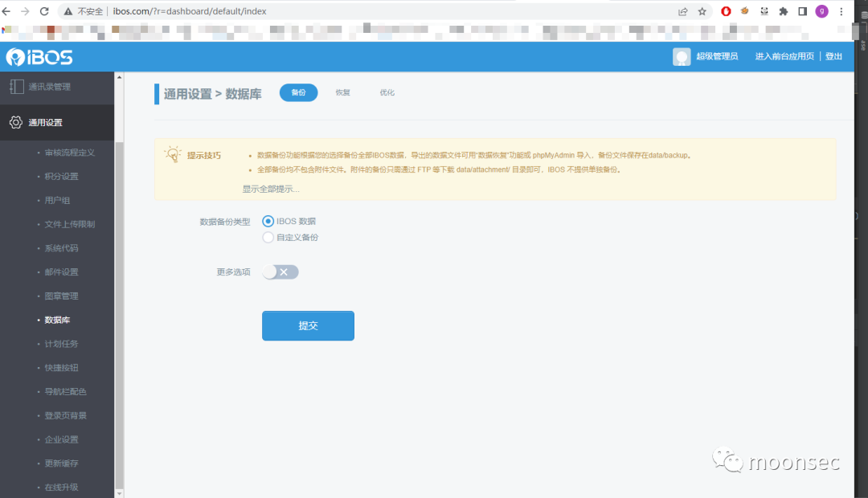Click the 通讯录管理 address book icon
This screenshot has height=498, width=868.
16,87
